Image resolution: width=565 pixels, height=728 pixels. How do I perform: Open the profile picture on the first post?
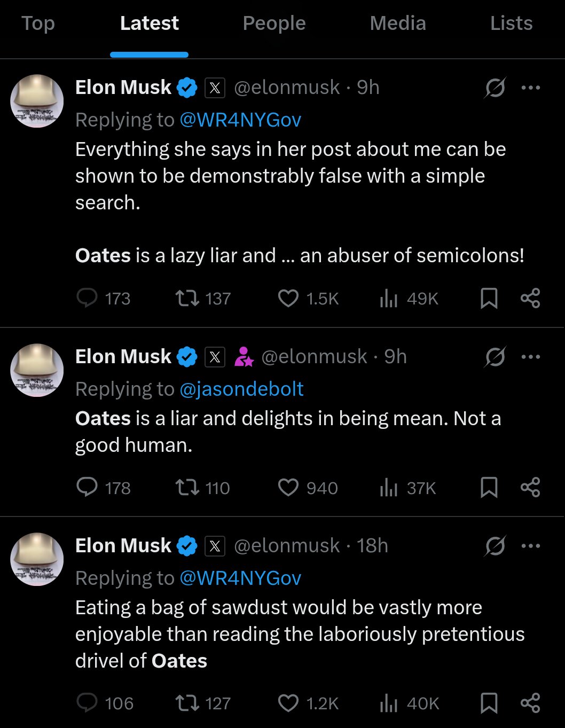(37, 101)
